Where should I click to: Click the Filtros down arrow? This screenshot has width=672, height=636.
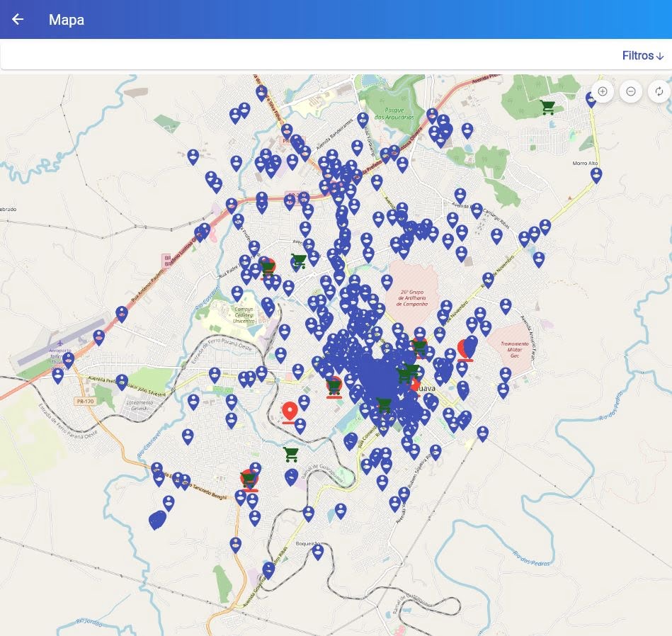pos(660,56)
